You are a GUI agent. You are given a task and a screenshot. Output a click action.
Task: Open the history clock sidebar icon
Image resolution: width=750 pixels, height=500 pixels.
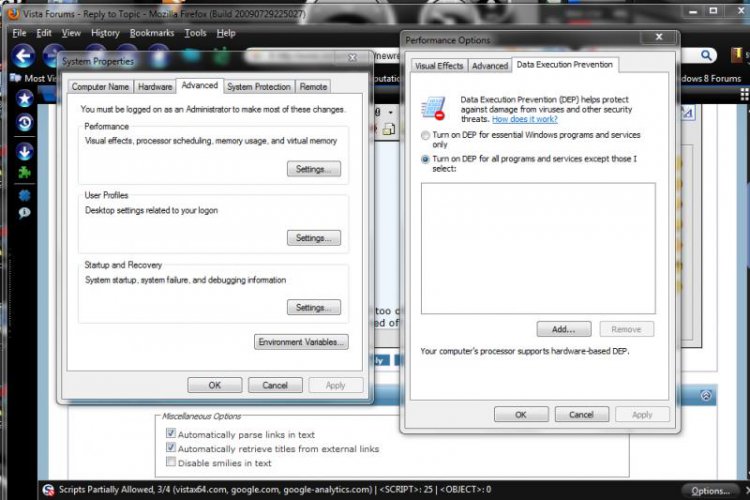tap(24, 123)
